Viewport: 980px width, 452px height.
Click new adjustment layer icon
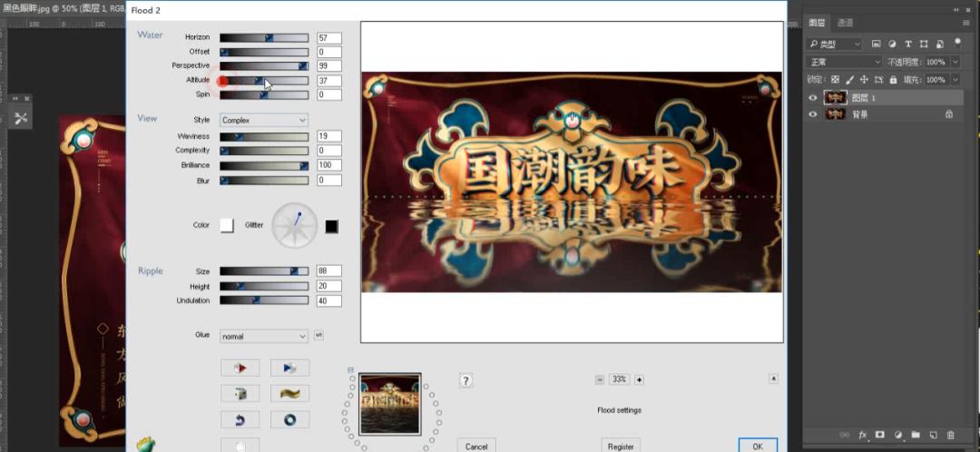point(898,435)
